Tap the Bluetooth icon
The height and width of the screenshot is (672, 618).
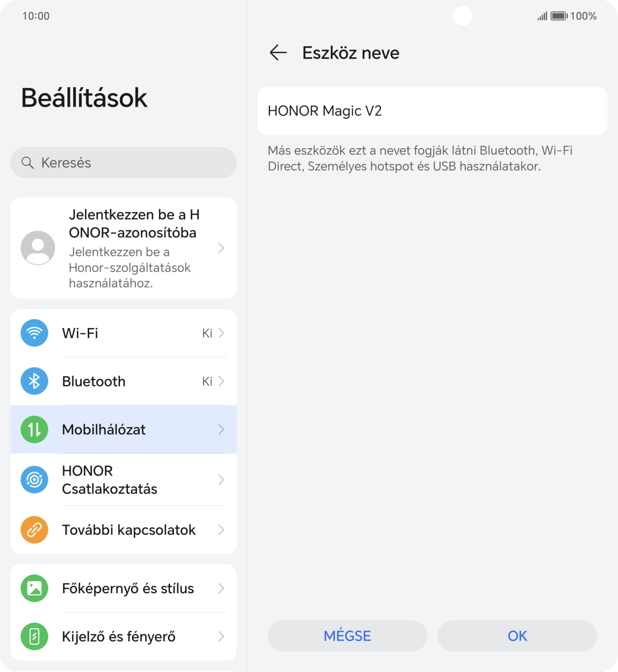(x=35, y=381)
